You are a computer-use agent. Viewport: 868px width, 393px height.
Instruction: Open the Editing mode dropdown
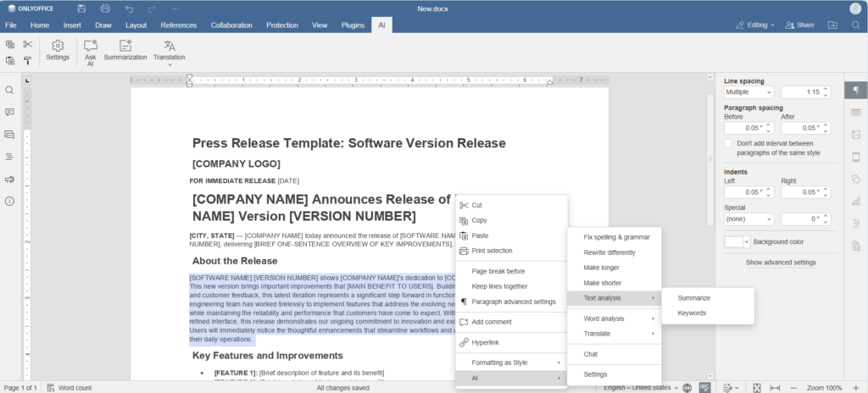[754, 25]
